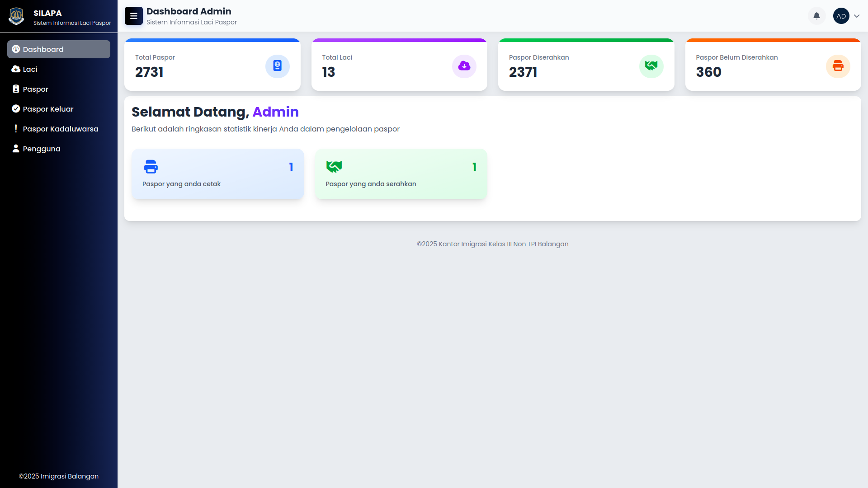
Task: Click the 'Paspor yang anda serahkan' label
Action: pos(371,184)
